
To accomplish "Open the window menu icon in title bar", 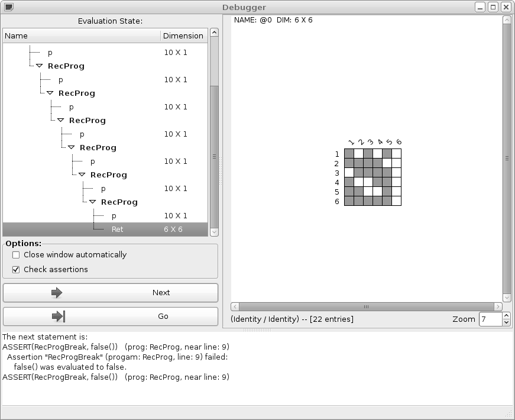I will (x=8, y=7).
